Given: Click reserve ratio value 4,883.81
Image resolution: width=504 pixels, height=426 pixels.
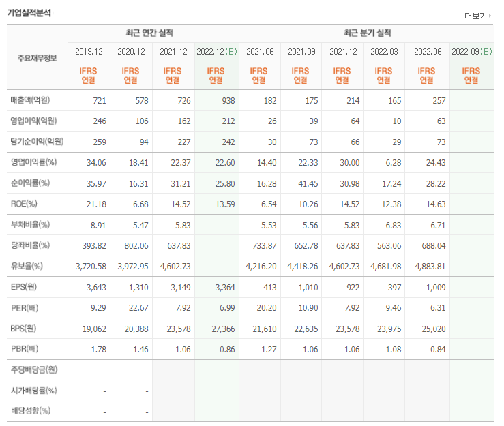Looking at the screenshot, I should click(x=430, y=267).
